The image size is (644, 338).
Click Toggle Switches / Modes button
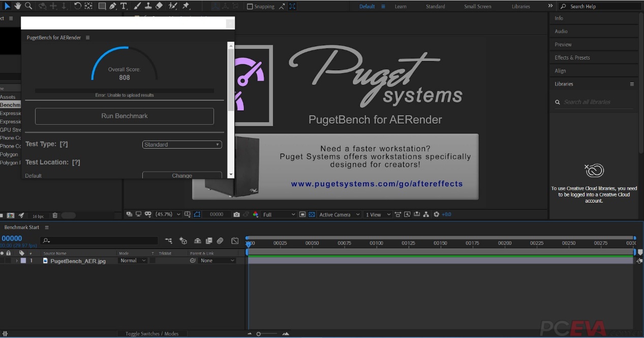pos(152,334)
